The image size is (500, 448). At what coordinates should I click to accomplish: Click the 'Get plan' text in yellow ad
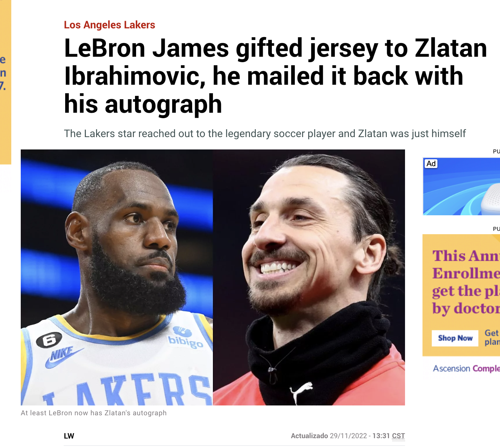click(492, 337)
